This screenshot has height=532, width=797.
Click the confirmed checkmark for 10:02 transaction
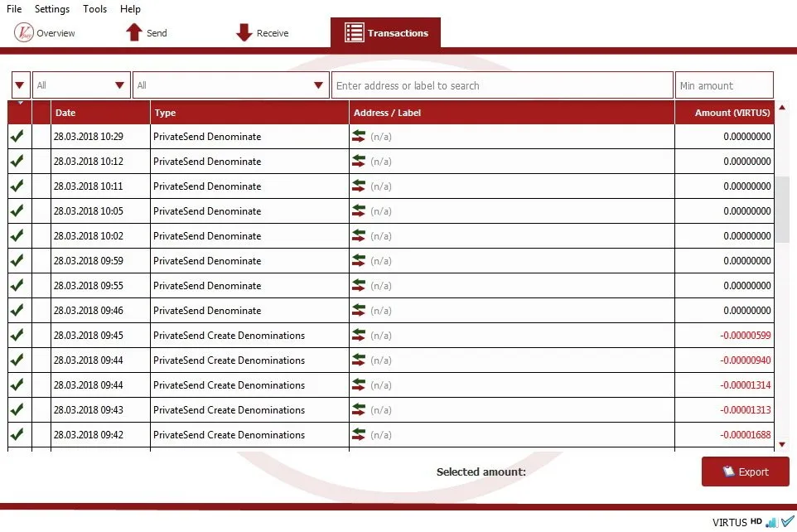17,235
